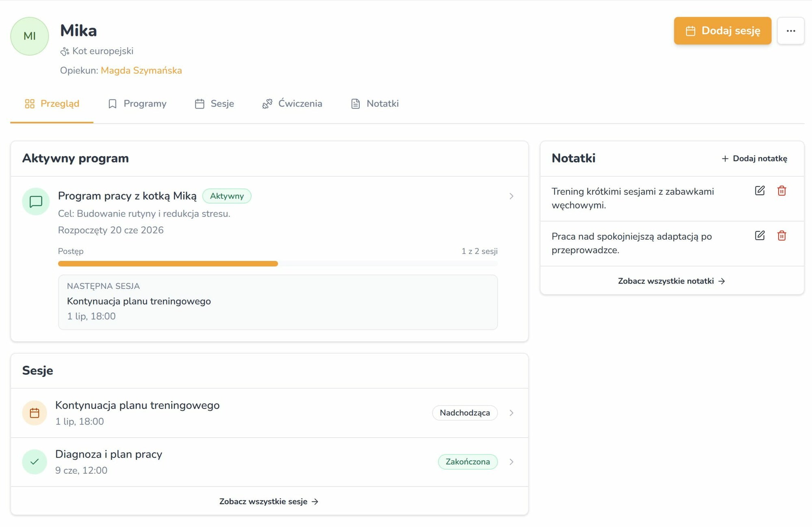
Task: Open the Sesje tab
Action: (x=214, y=104)
